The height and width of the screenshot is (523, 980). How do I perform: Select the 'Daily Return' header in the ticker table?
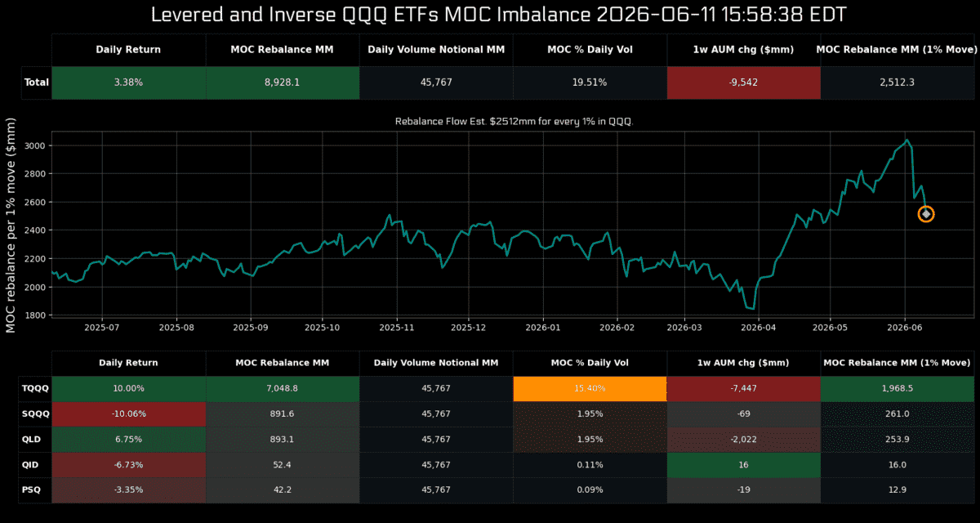[x=128, y=363]
